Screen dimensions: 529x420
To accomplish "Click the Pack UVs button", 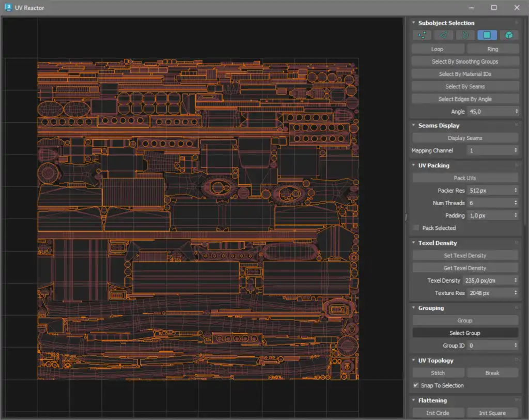I will point(465,178).
